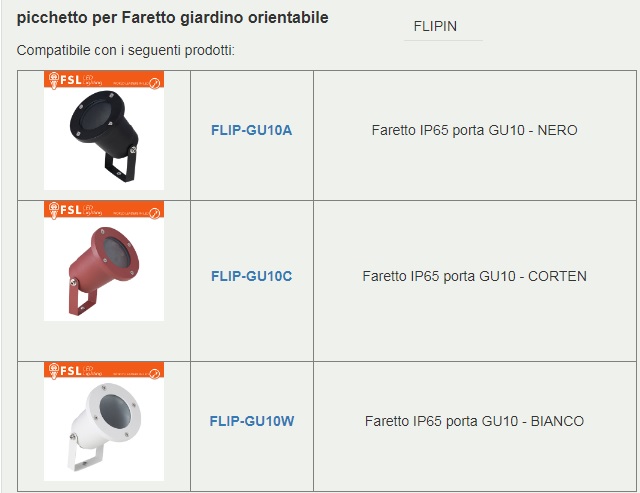This screenshot has width=640, height=493.
Task: Select the FLIPIN product code label
Action: click(x=435, y=26)
